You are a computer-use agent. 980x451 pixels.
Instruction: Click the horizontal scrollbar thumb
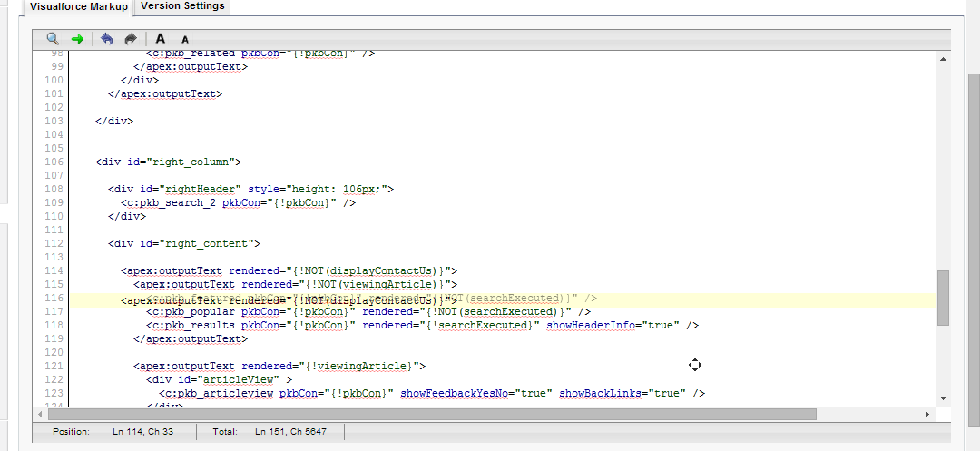coord(432,414)
